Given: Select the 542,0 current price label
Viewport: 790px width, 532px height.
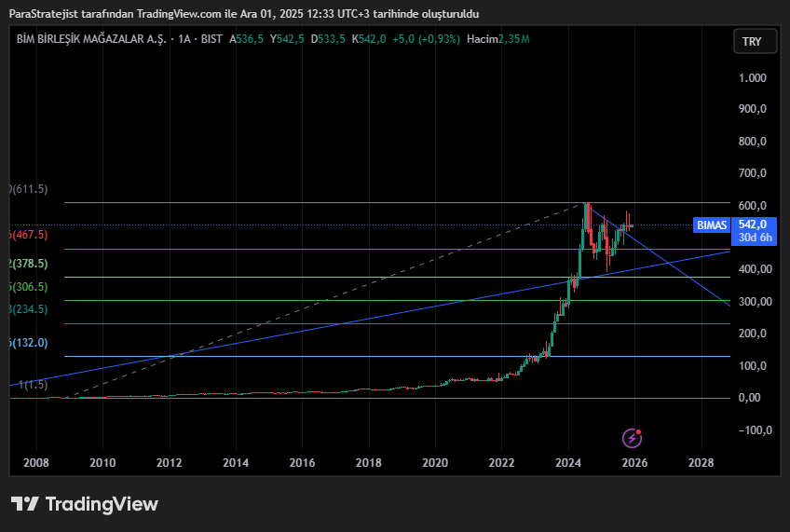Looking at the screenshot, I should 753,225.
